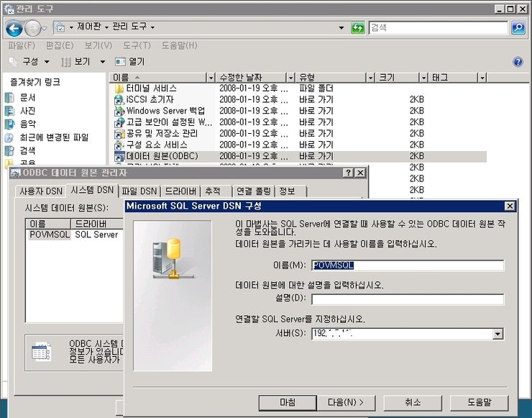Switch to the 사용자 DSN tab
The image size is (532, 418).
tap(41, 191)
